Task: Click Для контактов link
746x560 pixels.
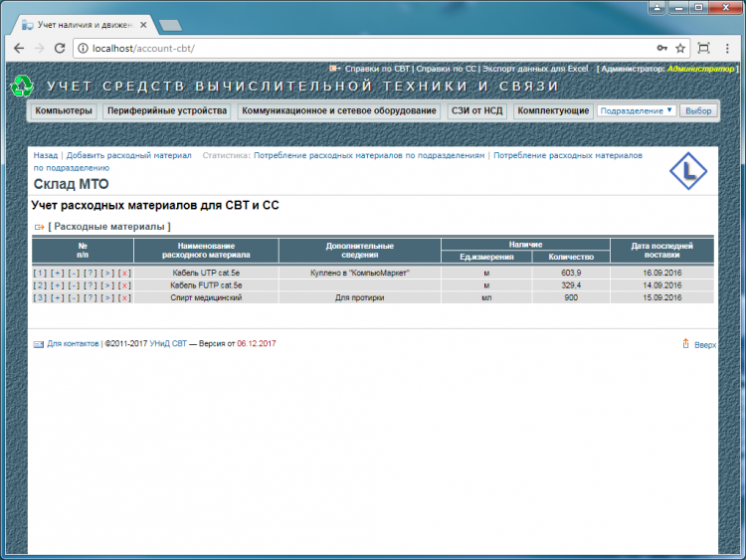Action: pos(73,343)
